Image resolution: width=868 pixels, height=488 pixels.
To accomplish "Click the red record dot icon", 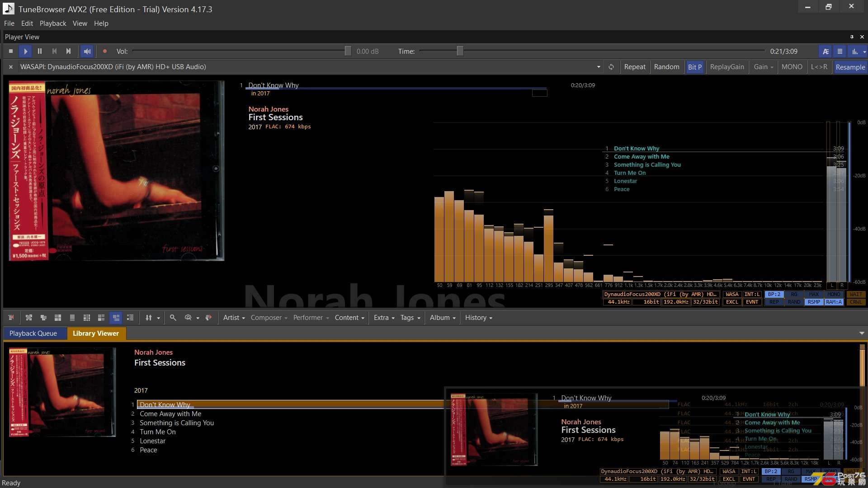I will pos(105,52).
